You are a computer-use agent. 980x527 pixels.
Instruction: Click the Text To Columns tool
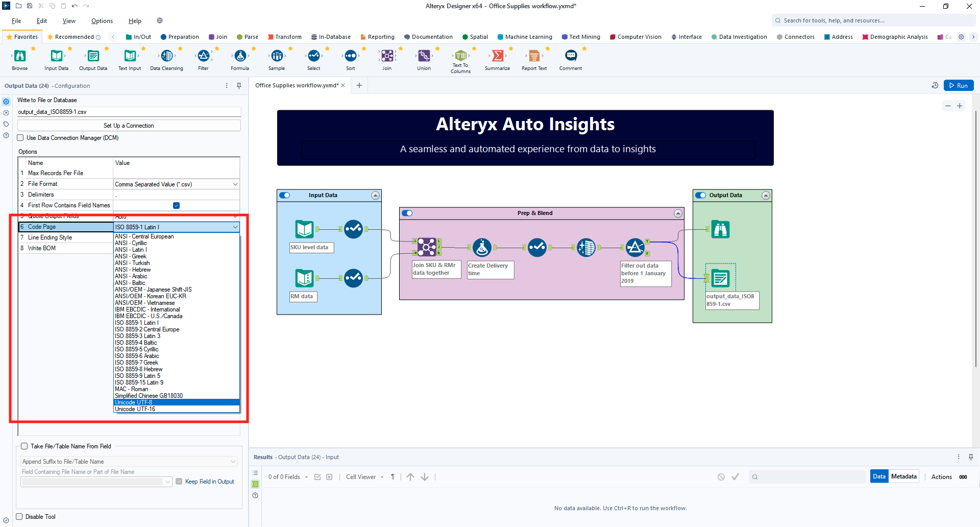point(460,56)
